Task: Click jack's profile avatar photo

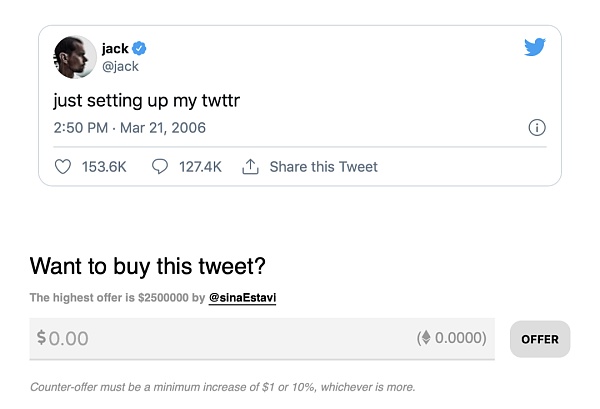Action: click(75, 57)
